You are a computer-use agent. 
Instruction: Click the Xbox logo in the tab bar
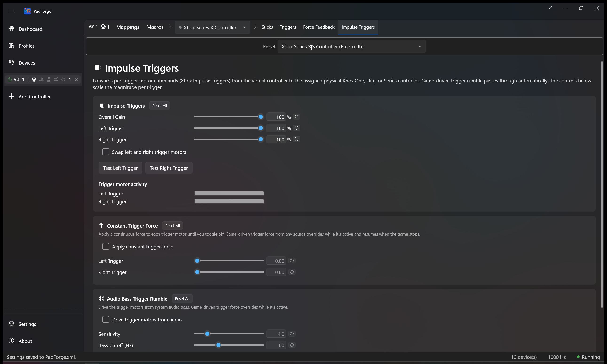click(103, 27)
